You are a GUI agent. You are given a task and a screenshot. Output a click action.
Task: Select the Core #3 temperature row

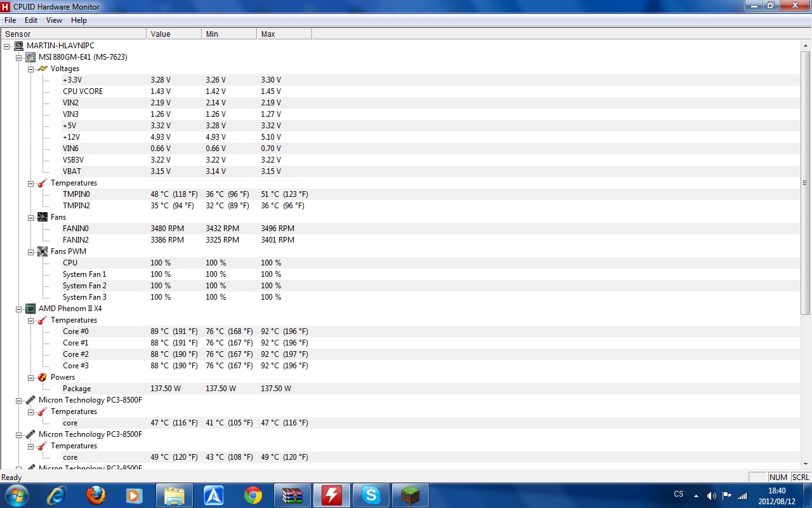point(400,366)
